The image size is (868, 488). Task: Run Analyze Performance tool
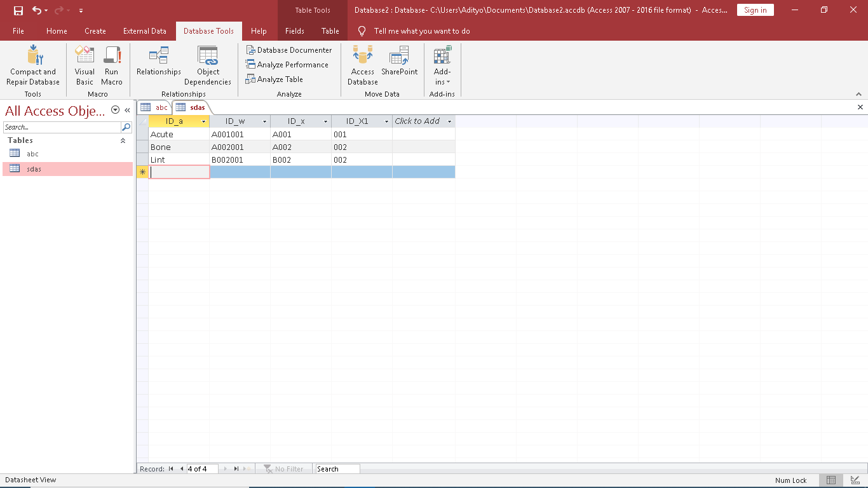click(x=287, y=65)
